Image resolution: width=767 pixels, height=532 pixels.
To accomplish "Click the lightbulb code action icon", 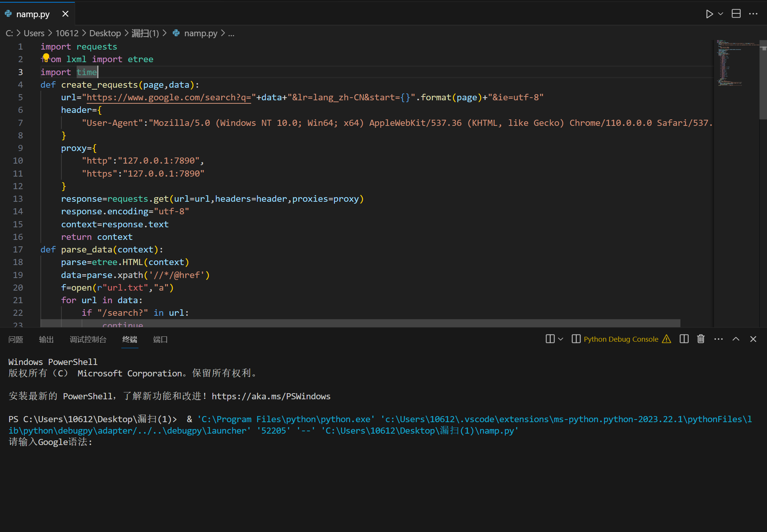I will [x=46, y=57].
